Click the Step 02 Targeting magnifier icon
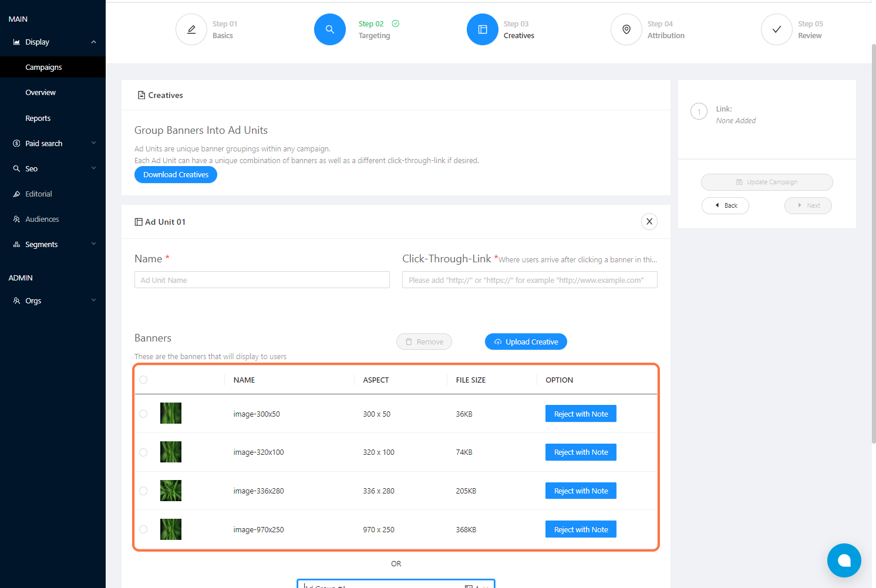The image size is (876, 588). pyautogui.click(x=330, y=29)
